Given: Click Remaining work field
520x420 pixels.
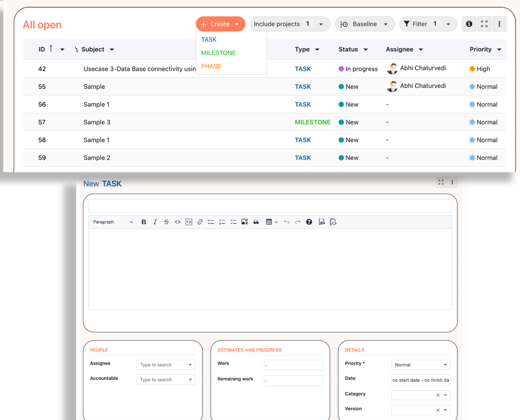Looking at the screenshot, I should (293, 381).
